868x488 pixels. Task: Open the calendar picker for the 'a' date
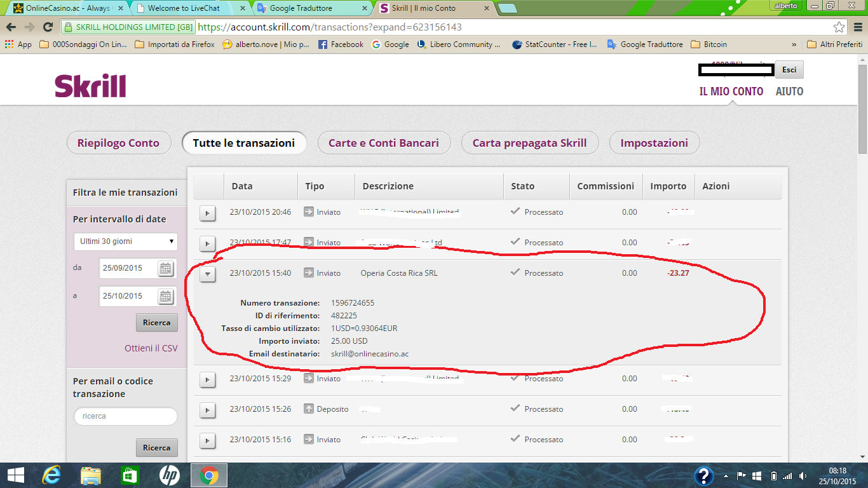click(165, 296)
